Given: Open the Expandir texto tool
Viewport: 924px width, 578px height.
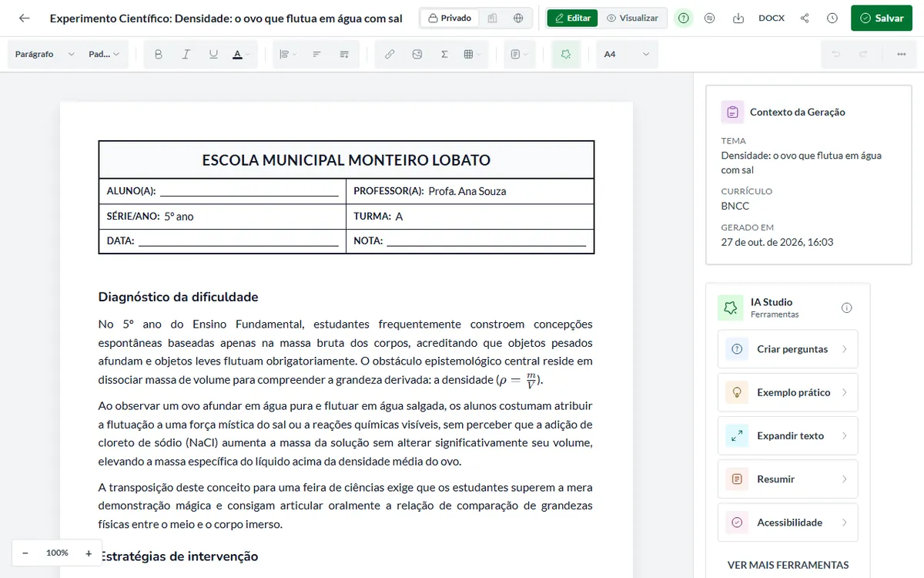Looking at the screenshot, I should click(787, 435).
